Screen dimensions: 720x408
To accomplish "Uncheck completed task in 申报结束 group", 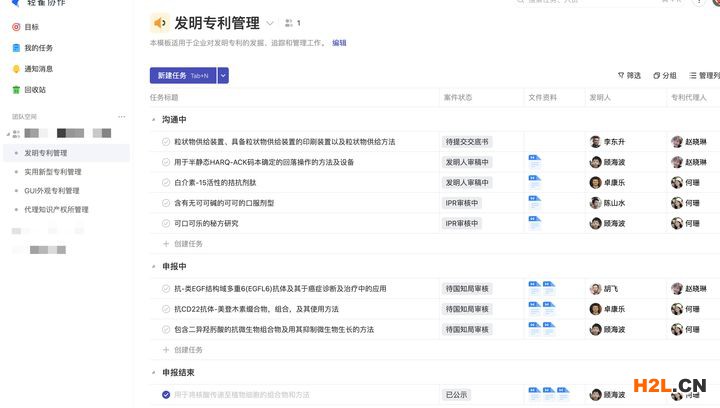I will (x=166, y=395).
